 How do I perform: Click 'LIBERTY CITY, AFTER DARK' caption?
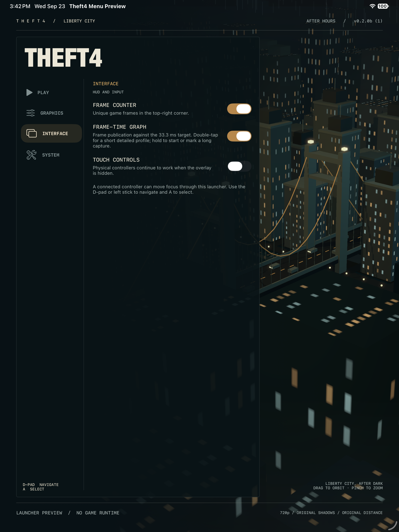(354, 483)
